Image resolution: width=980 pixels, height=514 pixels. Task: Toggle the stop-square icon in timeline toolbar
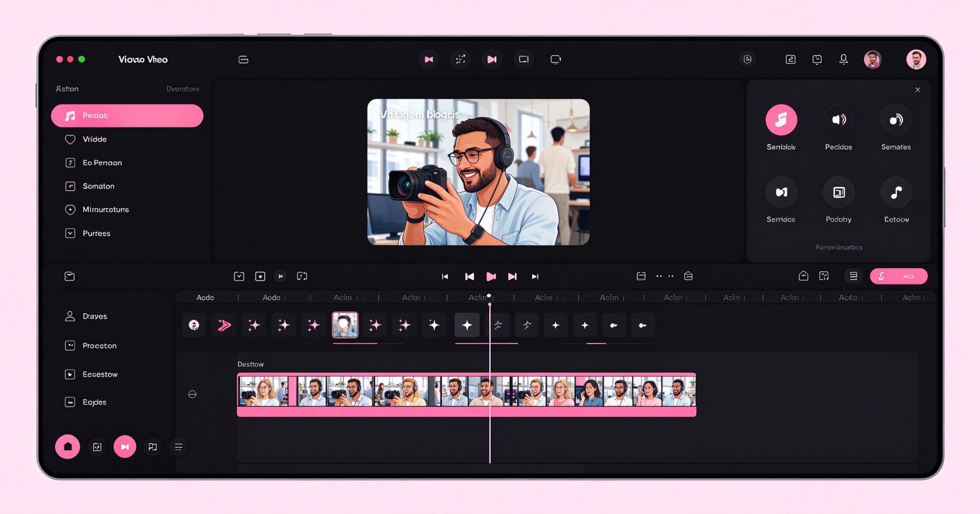click(x=260, y=276)
